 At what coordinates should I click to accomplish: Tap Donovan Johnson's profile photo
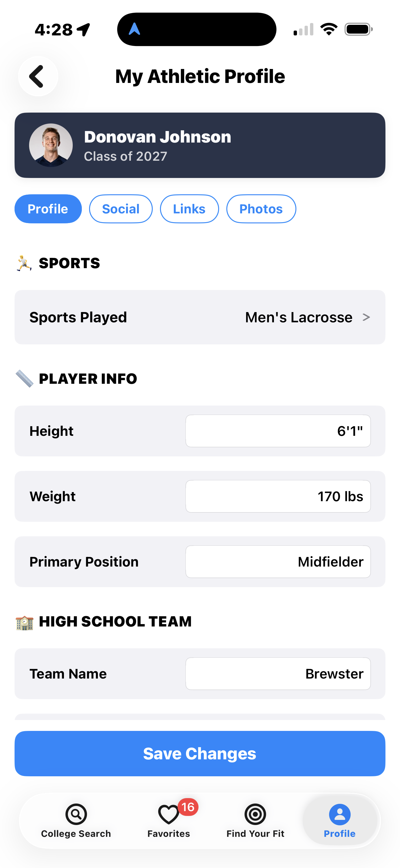pyautogui.click(x=51, y=145)
